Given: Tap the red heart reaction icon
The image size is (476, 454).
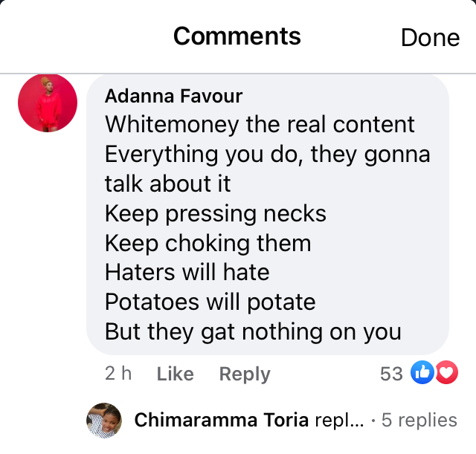Looking at the screenshot, I should pos(447,372).
